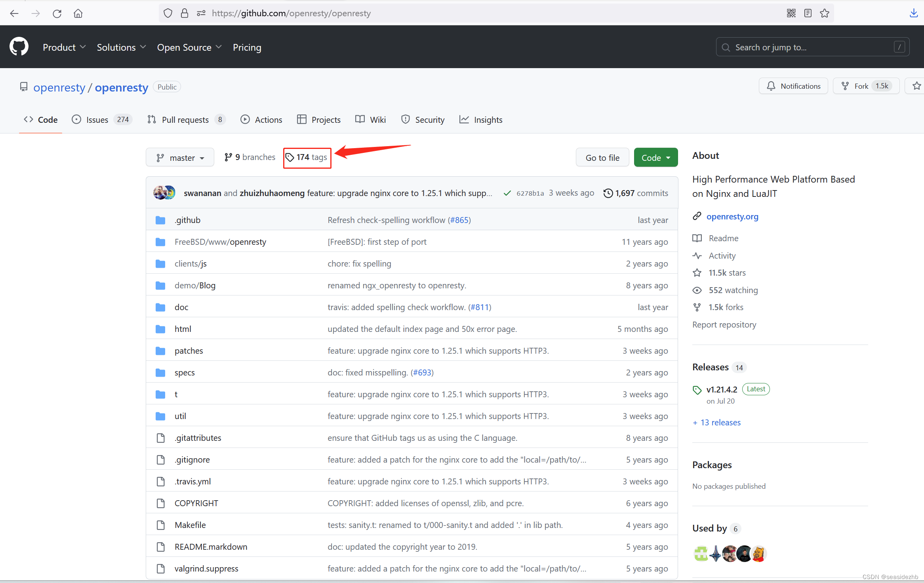The height and width of the screenshot is (583, 924).
Task: Open the green Code dropdown
Action: [656, 158]
